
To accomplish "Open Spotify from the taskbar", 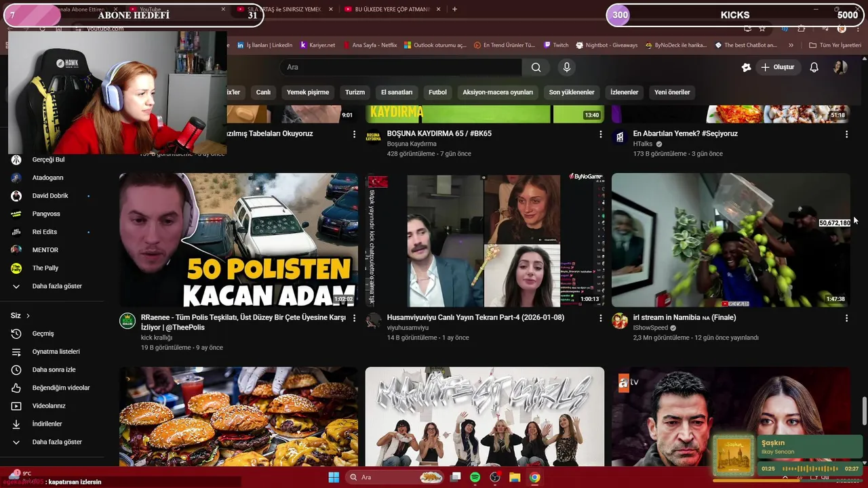I will (x=475, y=477).
